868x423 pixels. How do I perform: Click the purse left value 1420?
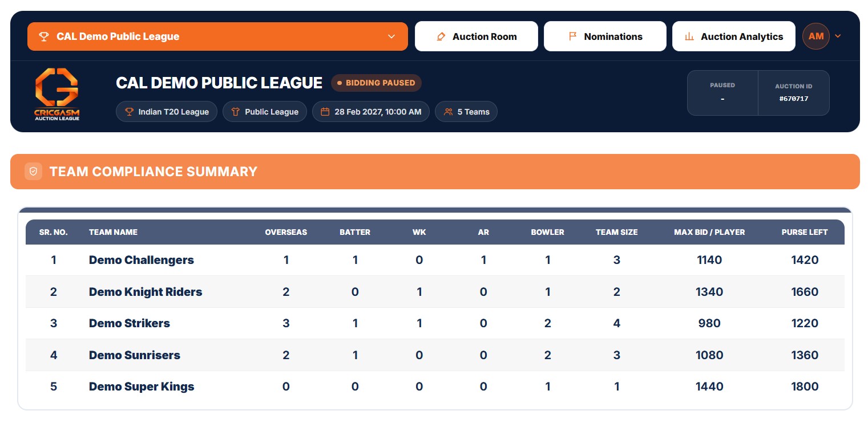click(805, 260)
